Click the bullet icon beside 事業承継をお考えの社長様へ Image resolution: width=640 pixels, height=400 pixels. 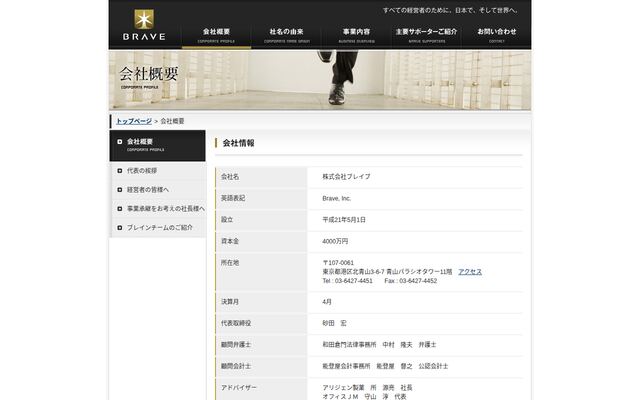pyautogui.click(x=120, y=209)
